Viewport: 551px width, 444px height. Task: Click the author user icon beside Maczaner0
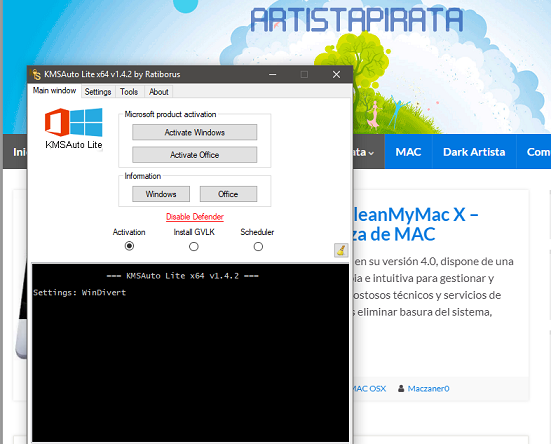click(x=401, y=388)
